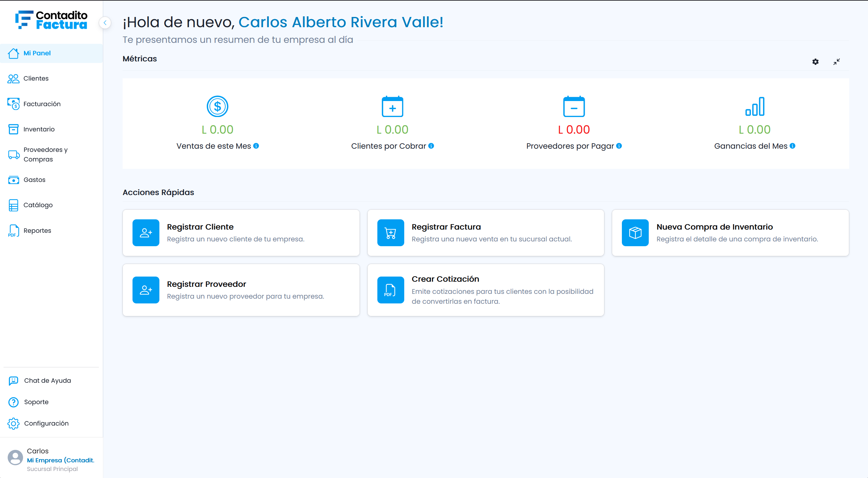Click the Catálogo list icon
This screenshot has width=868, height=478.
[13, 205]
